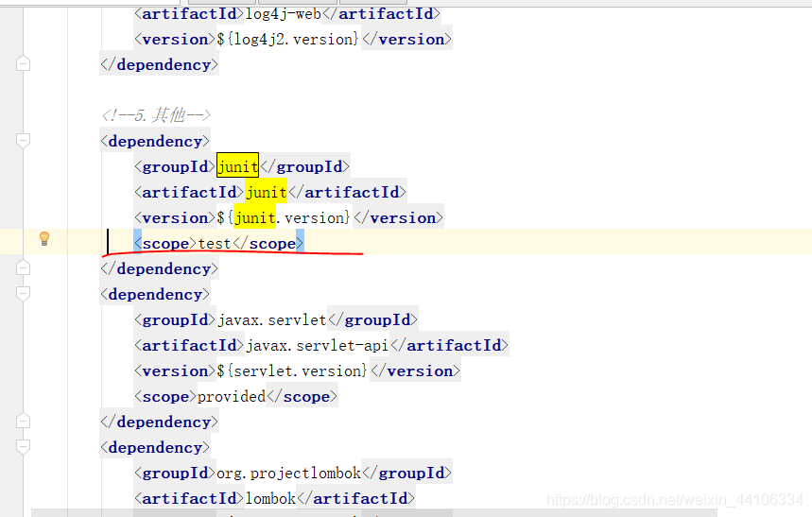This screenshot has height=517, width=812.
Task: Click the log4j-web artifactId value
Action: point(284,14)
